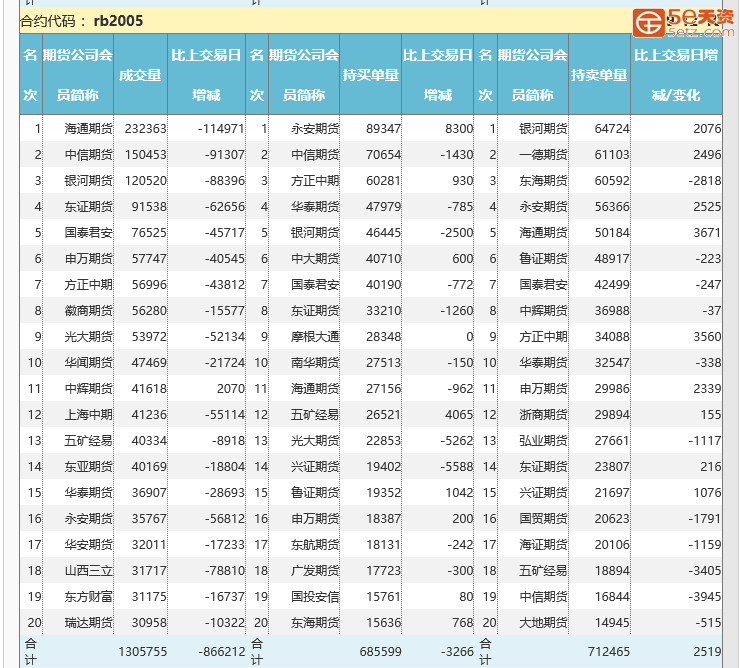Select 中大期货 in the long position ranking
The height and width of the screenshot is (668, 740).
pyautogui.click(x=315, y=258)
